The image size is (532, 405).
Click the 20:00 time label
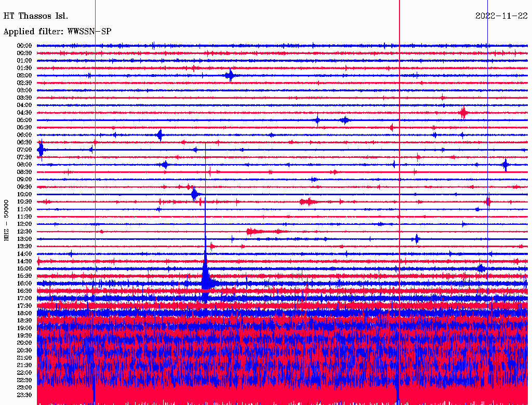[x=24, y=343]
